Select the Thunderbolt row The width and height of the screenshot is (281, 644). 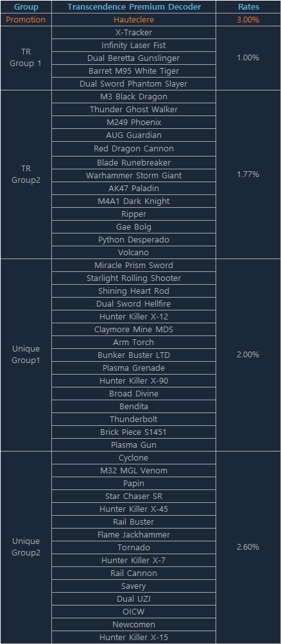coord(134,419)
